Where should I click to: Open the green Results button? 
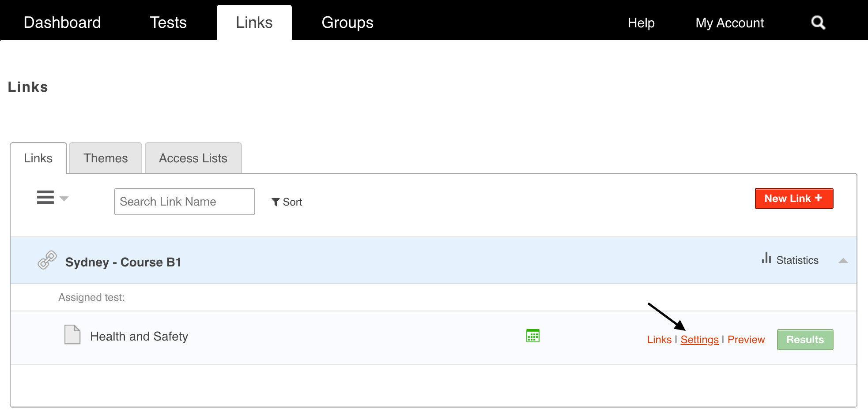point(805,340)
